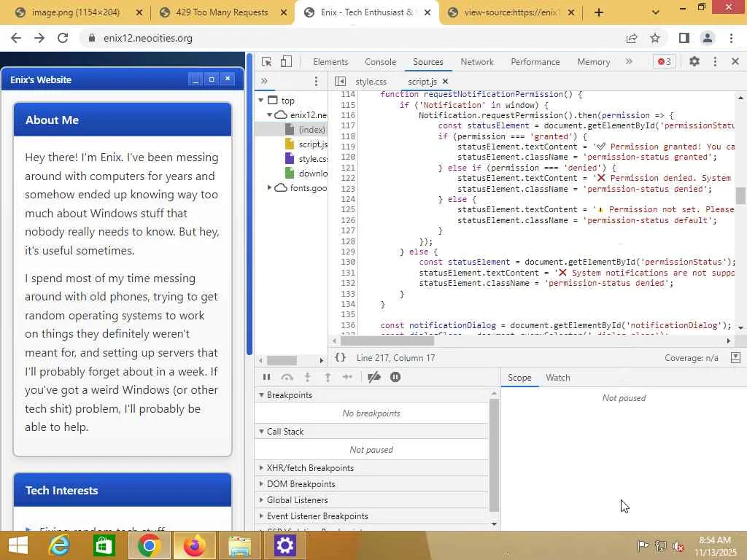Click the red error count badge
The image size is (747, 560).
click(x=664, y=62)
